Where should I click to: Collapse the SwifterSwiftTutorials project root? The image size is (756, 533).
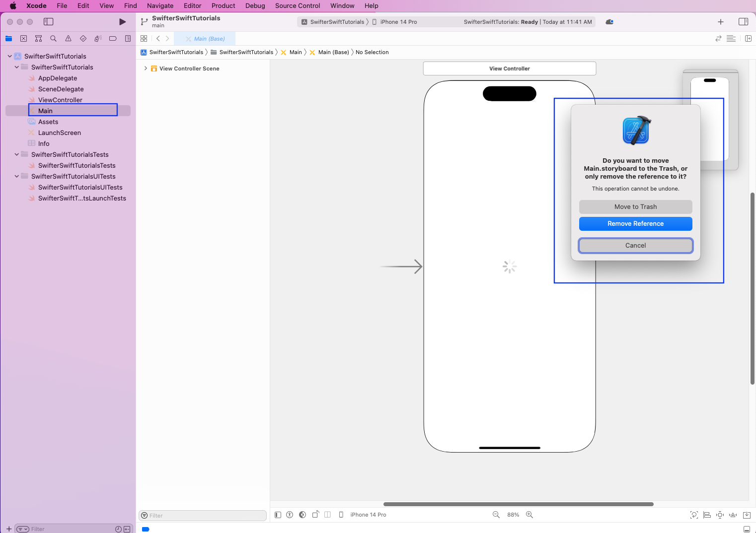click(x=9, y=56)
